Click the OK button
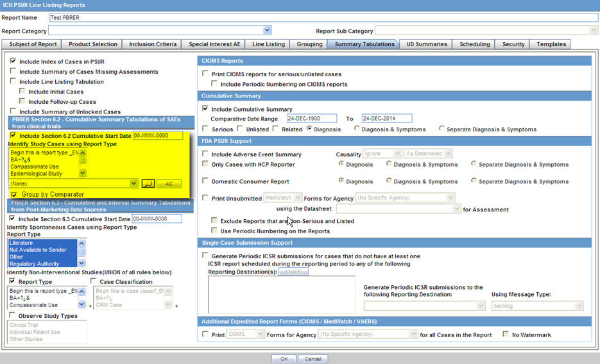 tap(284, 359)
